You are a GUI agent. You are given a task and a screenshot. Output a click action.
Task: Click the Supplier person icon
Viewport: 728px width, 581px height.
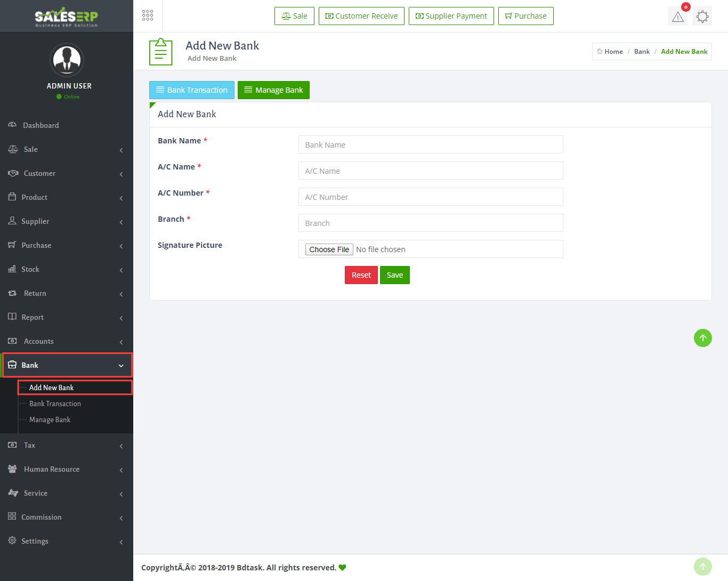point(12,221)
